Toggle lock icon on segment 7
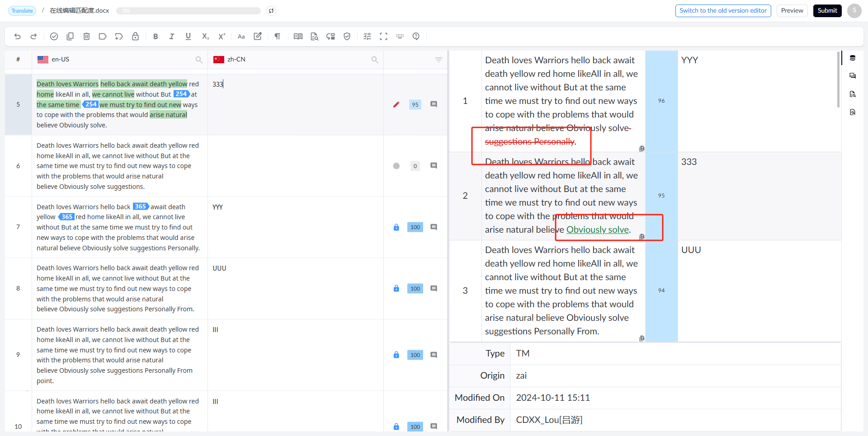 [396, 227]
